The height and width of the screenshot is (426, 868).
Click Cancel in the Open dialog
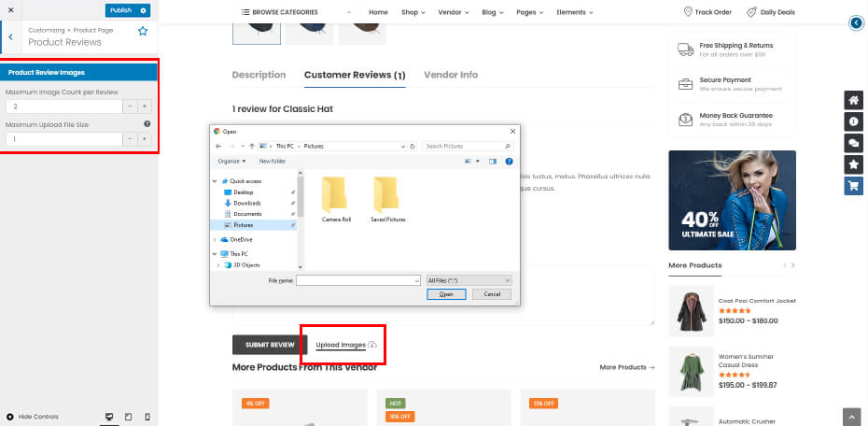492,294
